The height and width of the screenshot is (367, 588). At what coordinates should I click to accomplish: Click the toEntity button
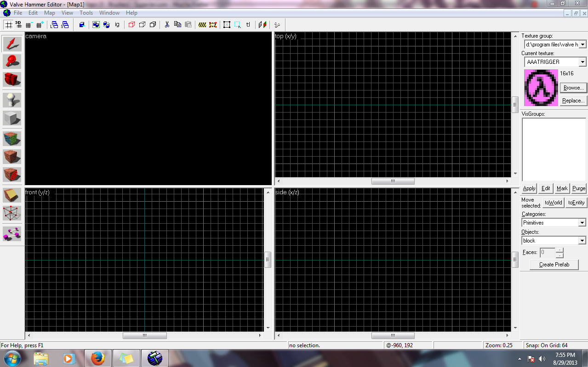(x=576, y=203)
